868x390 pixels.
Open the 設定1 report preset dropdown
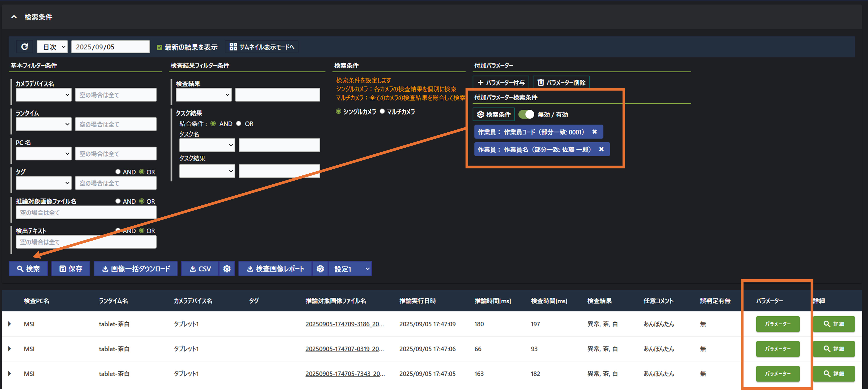pyautogui.click(x=350, y=269)
